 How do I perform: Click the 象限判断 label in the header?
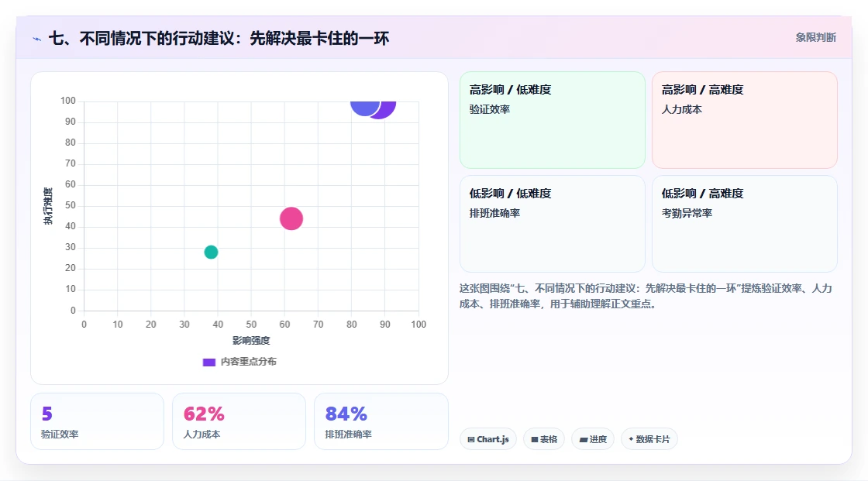(x=815, y=38)
